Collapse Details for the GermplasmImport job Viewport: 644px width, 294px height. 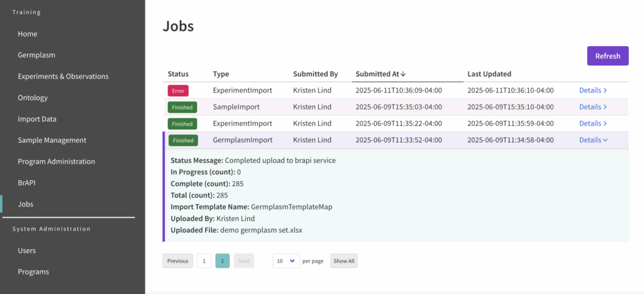click(593, 140)
